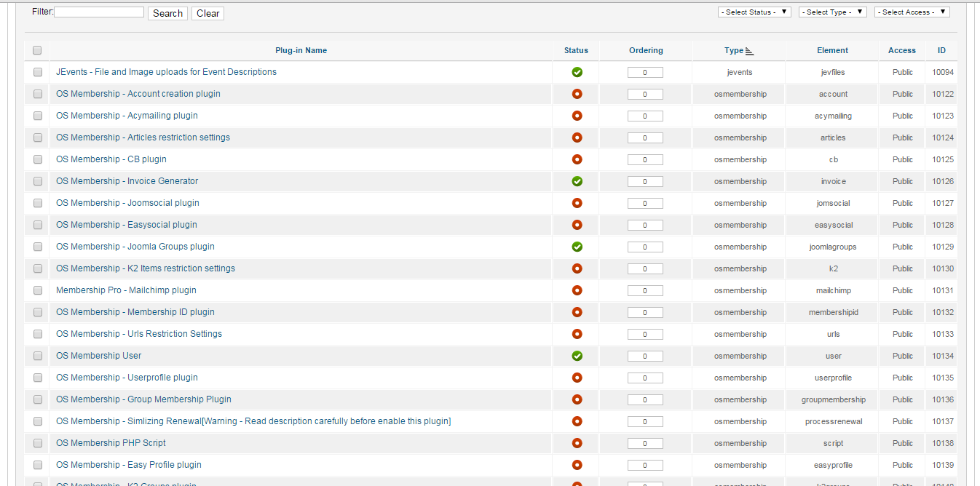Click ordering field for OS Membership User
Image resolution: width=980 pixels, height=486 pixels.
click(645, 356)
